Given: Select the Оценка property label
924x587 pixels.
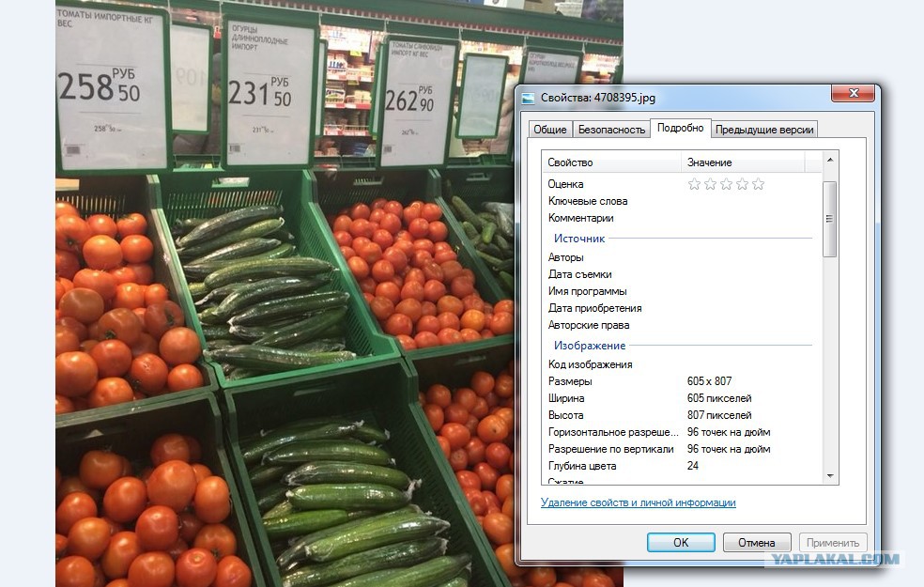Looking at the screenshot, I should (x=565, y=184).
